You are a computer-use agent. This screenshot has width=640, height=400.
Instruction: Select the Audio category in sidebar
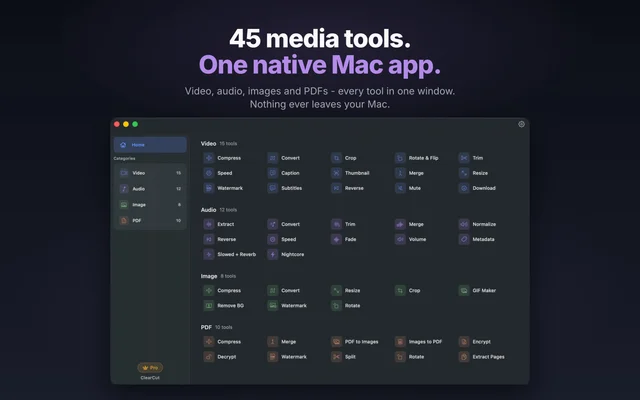(150, 189)
